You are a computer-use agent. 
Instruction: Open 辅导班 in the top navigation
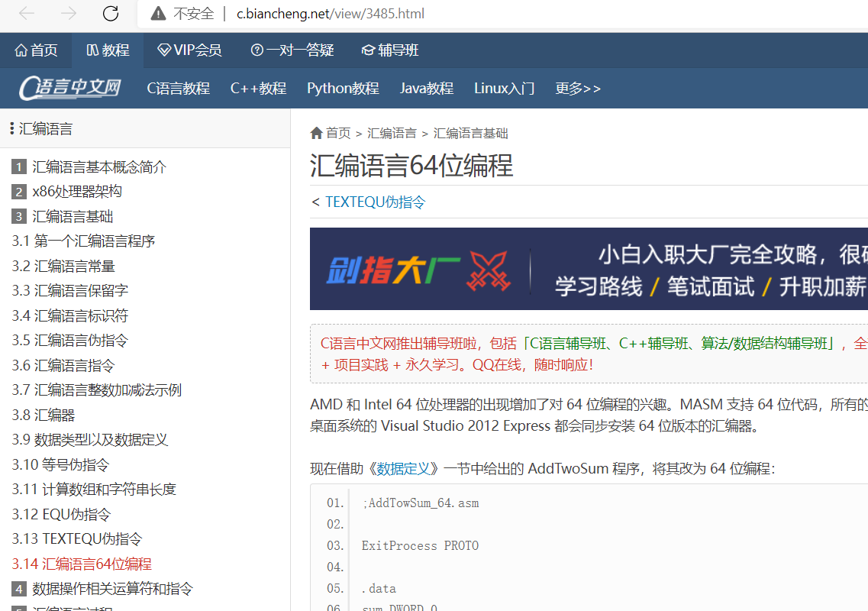389,50
